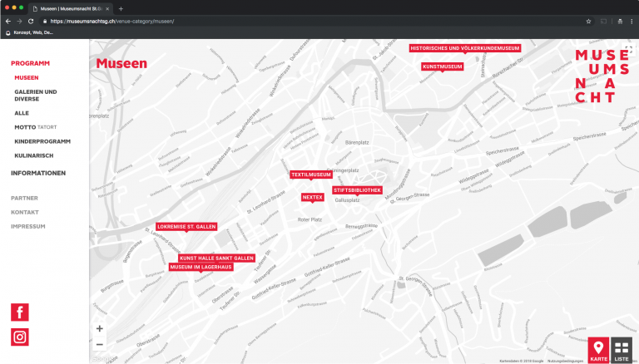Viewport: 639px width, 364px height.
Task: Go forward in browser history
Action: tap(19, 21)
